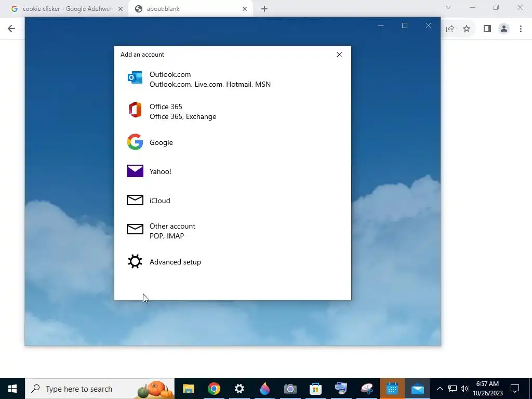Viewport: 532px width, 399px height.
Task: Bookmark this page with star icon
Action: click(x=467, y=29)
